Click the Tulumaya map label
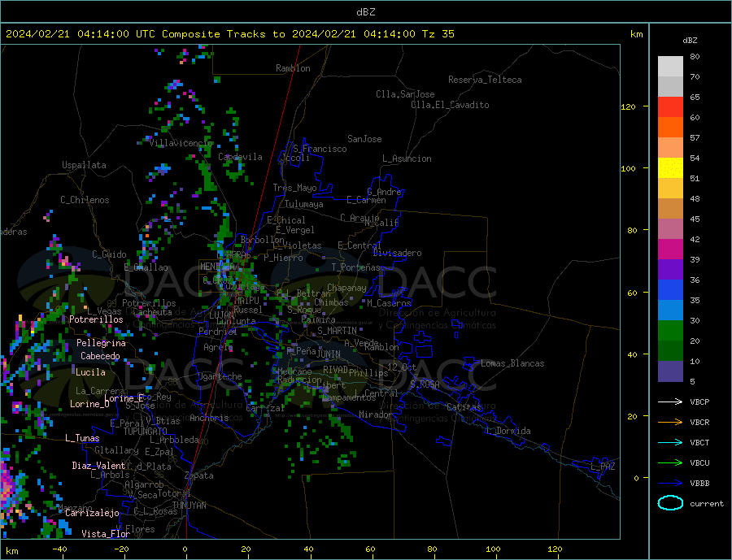 pos(304,204)
